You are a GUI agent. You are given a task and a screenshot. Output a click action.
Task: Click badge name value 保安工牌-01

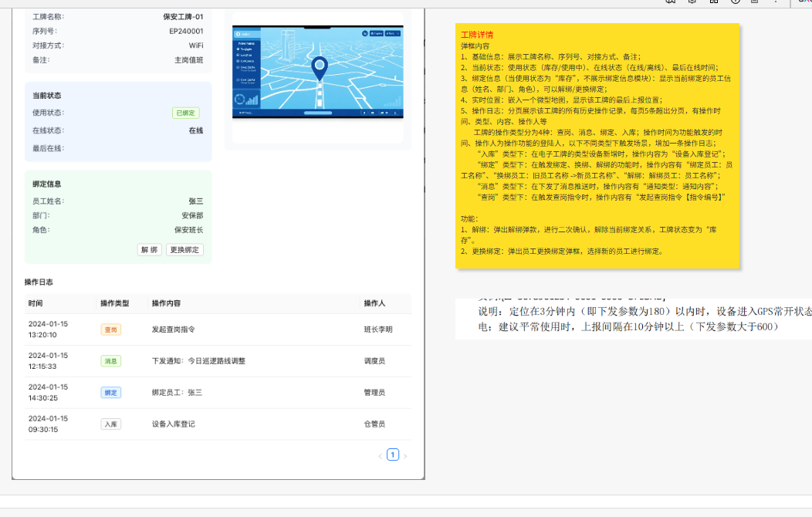pos(184,16)
